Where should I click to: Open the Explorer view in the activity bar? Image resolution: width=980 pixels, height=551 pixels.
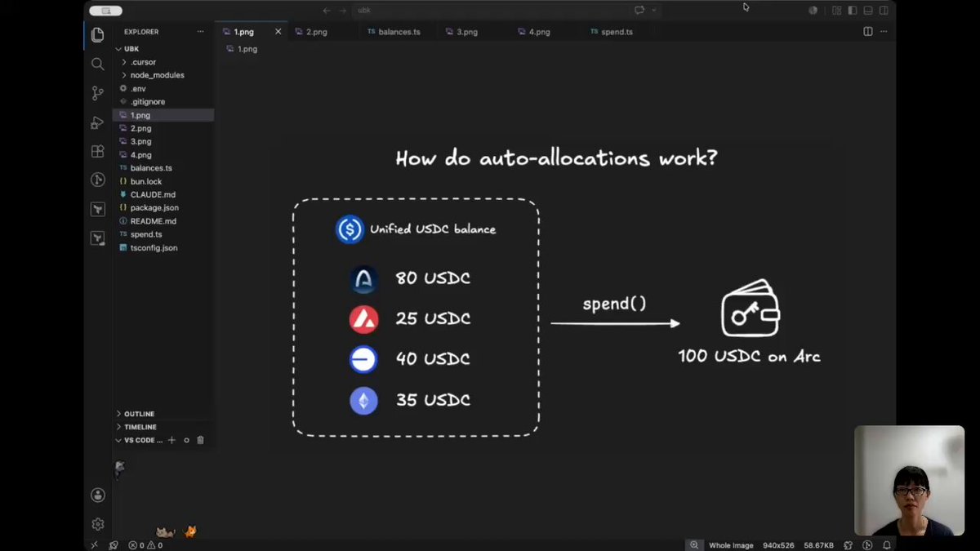[98, 35]
